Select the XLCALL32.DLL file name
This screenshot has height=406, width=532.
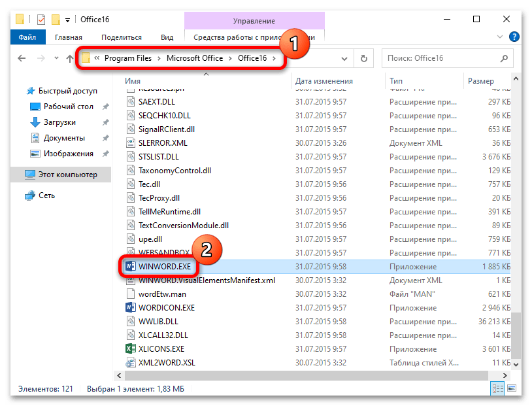tap(163, 335)
